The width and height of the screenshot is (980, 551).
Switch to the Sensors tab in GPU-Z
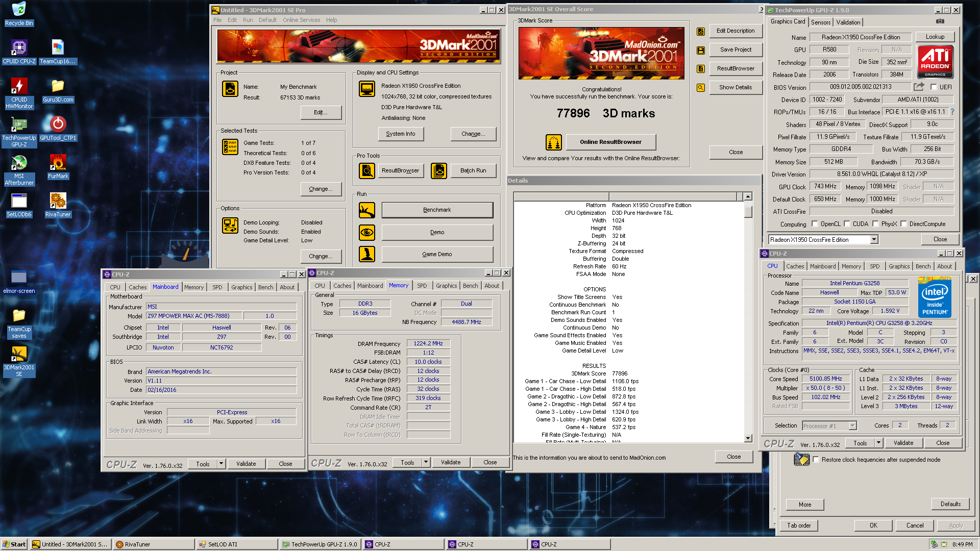click(x=821, y=22)
